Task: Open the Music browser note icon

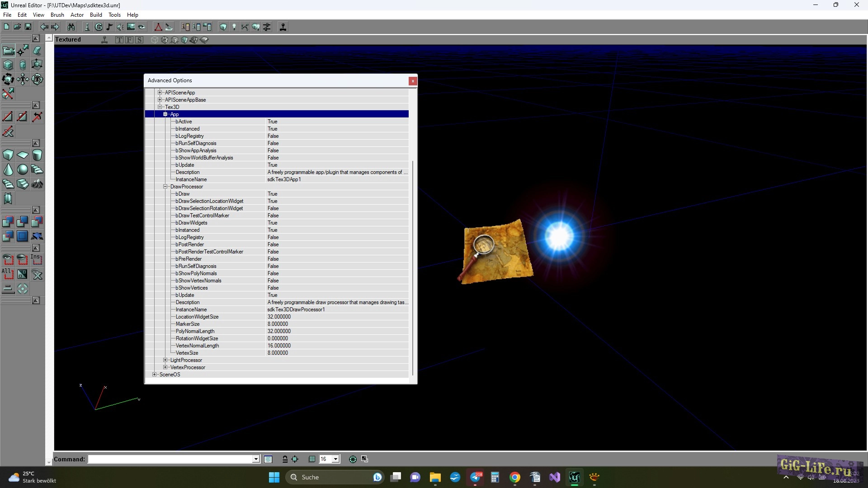Action: 109,27
